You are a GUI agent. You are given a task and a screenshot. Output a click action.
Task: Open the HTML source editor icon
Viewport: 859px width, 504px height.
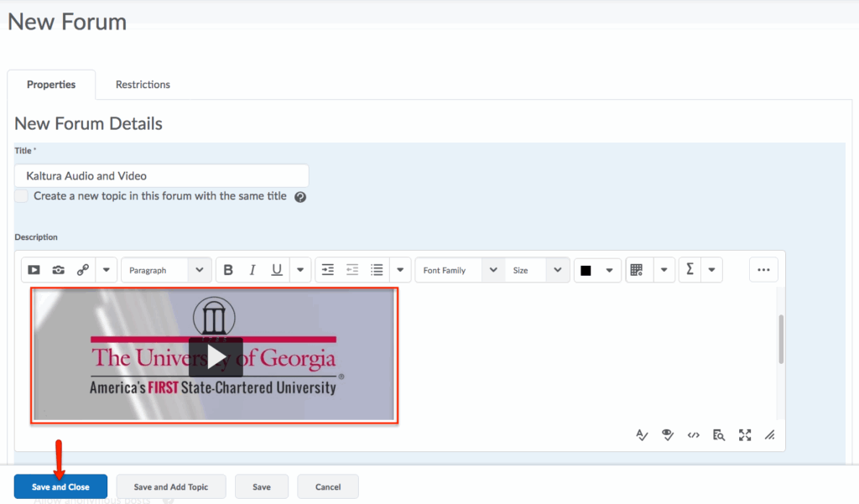point(693,434)
